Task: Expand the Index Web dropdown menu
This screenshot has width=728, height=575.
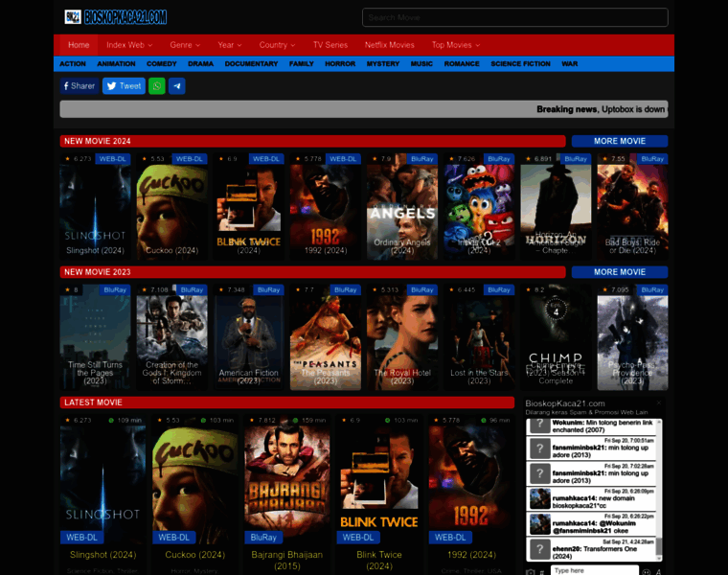Action: click(129, 45)
